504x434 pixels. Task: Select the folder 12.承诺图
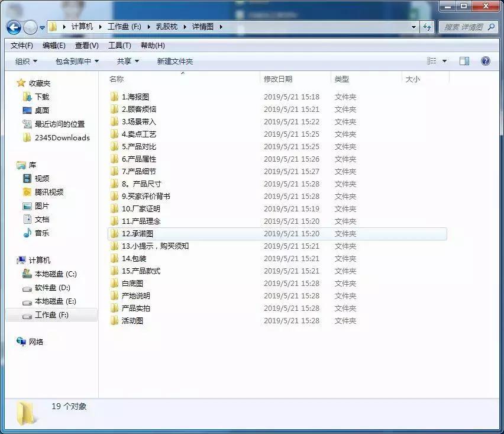coord(140,233)
